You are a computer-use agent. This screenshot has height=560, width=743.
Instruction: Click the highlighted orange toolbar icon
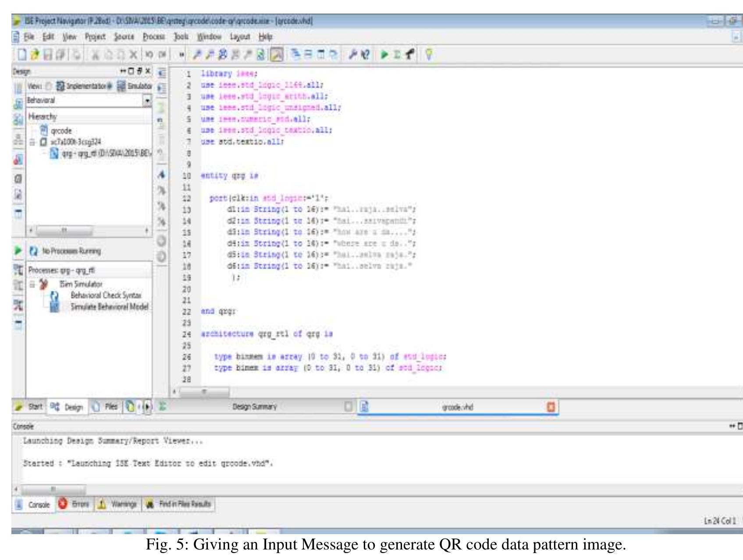pos(277,55)
